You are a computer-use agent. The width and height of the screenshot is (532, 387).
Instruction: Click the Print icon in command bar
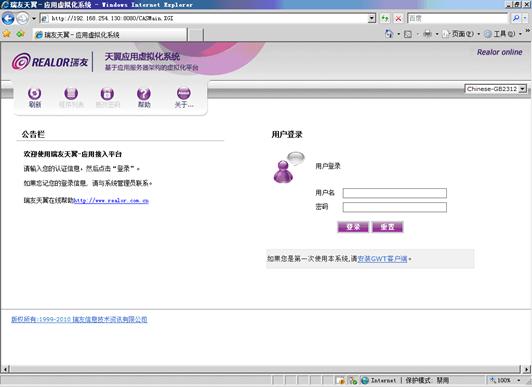click(x=428, y=34)
